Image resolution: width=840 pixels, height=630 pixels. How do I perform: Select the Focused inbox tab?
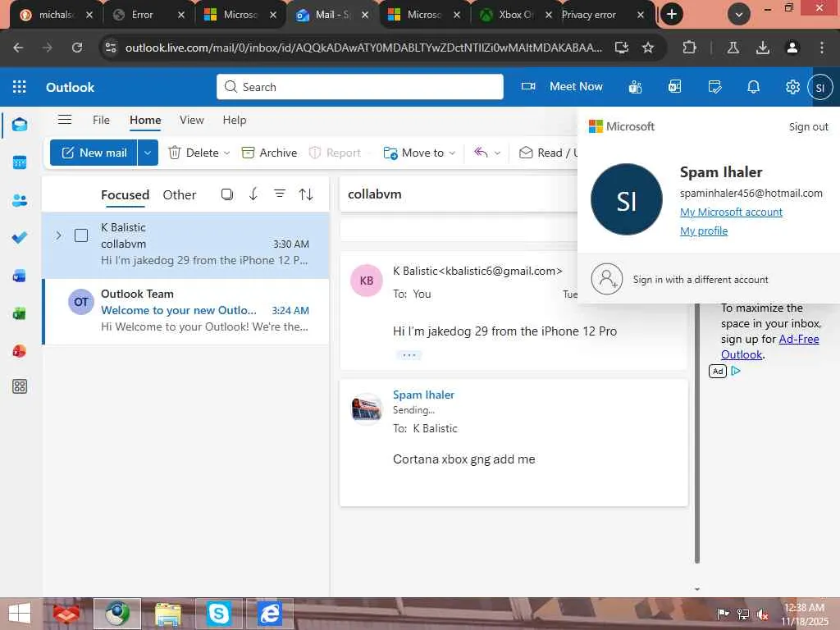[125, 194]
